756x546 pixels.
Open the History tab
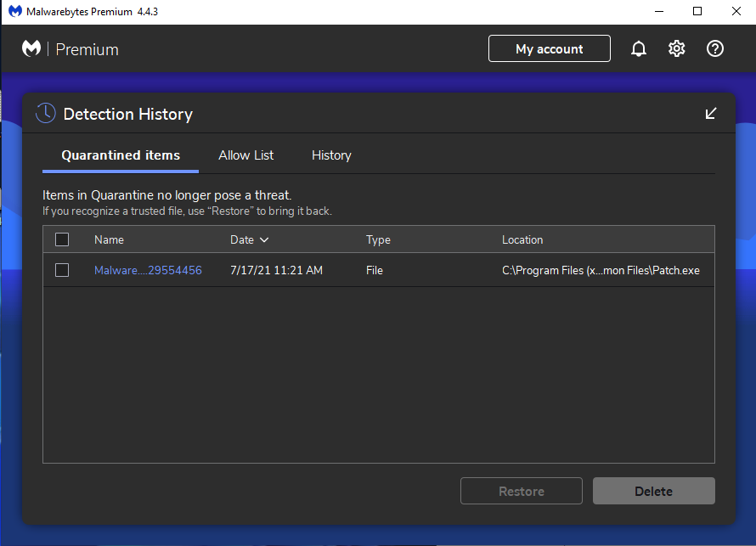331,155
